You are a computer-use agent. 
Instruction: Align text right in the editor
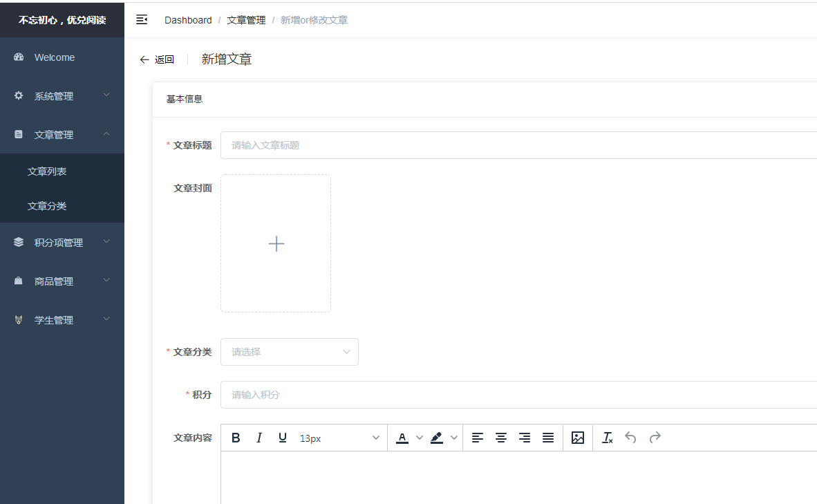(525, 438)
